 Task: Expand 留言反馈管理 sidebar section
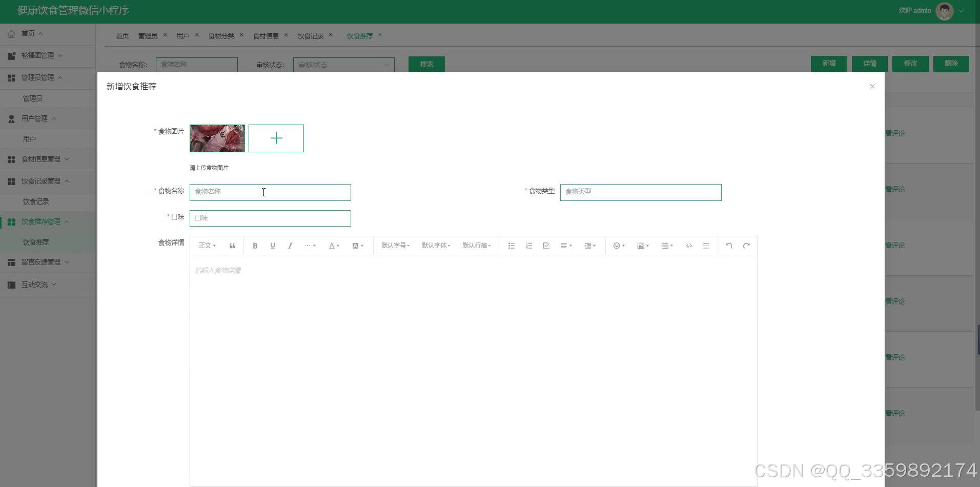[48, 262]
